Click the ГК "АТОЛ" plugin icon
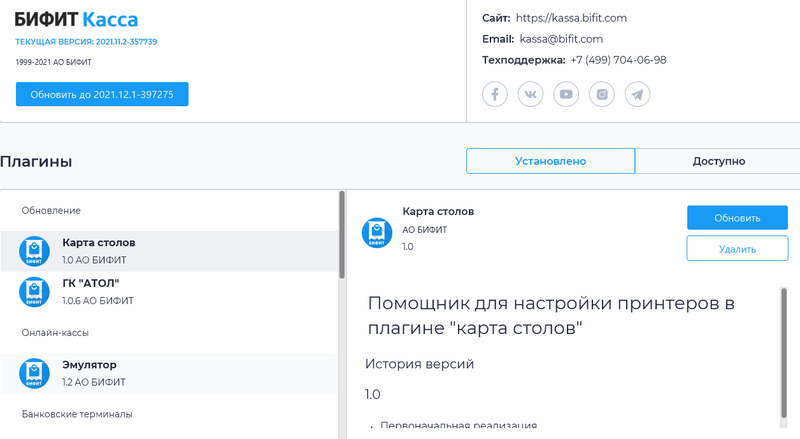Image resolution: width=800 pixels, height=439 pixels. 34,292
